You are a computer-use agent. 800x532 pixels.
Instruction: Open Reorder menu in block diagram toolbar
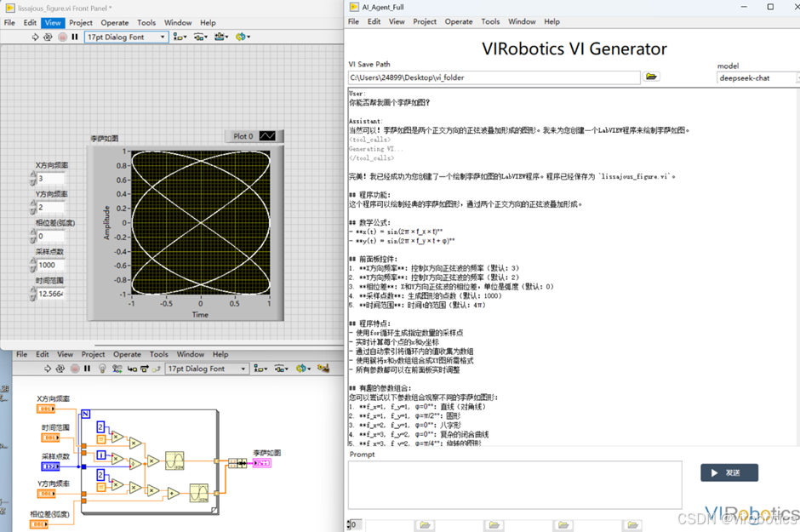303,369
